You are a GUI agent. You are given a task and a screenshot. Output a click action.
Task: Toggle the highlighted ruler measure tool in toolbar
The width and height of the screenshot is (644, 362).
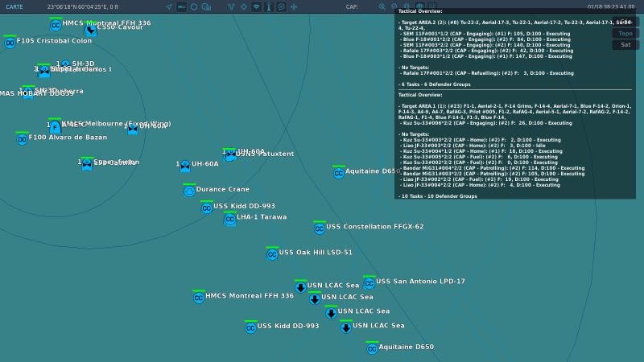click(182, 6)
